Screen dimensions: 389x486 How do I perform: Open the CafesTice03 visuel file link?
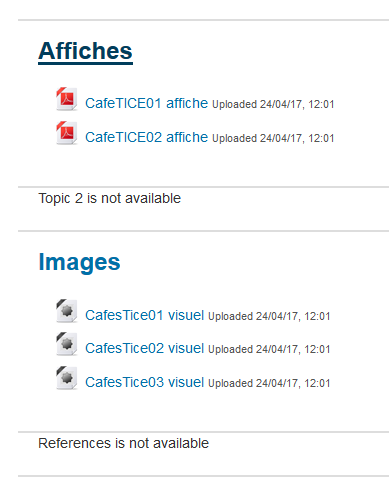tap(144, 382)
